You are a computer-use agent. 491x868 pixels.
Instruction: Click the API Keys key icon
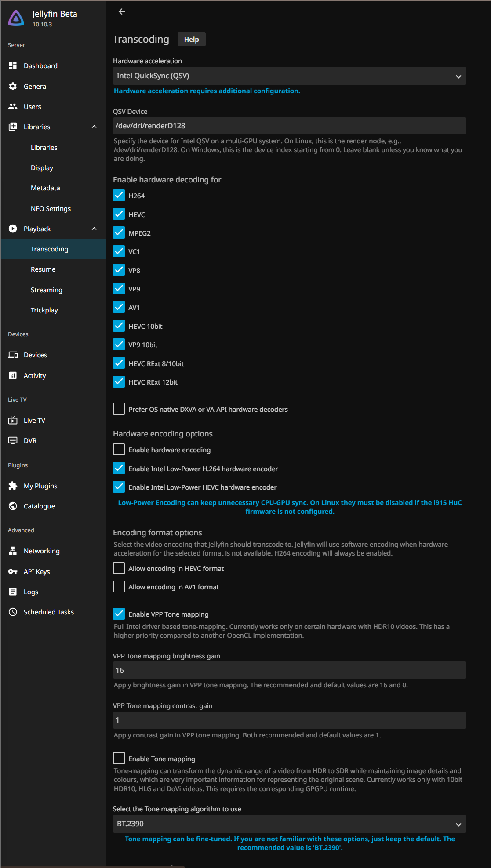(13, 571)
